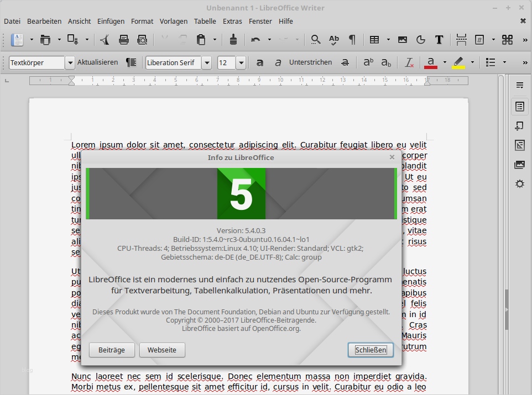Click the Aktualisieren style button
This screenshot has height=395, width=532.
coord(98,62)
